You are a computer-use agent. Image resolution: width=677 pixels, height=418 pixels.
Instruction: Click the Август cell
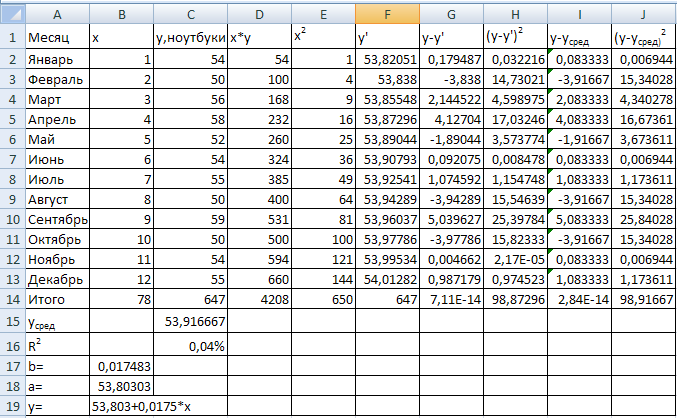tap(57, 199)
